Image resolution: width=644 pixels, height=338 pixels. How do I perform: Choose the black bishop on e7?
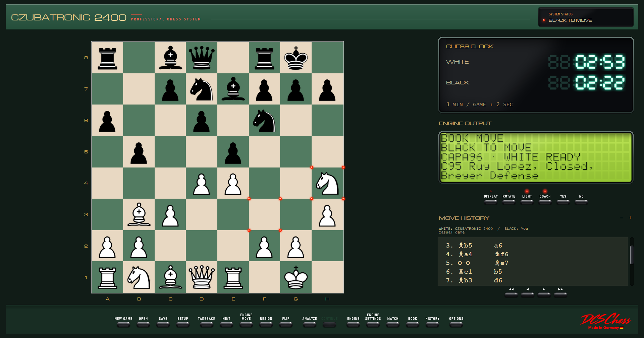coord(233,89)
